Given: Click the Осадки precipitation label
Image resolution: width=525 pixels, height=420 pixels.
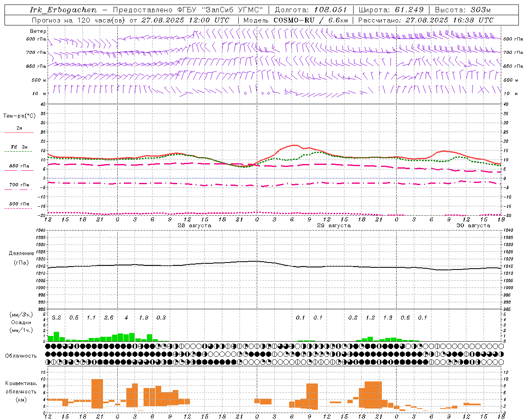Looking at the screenshot, I should [x=21, y=322].
